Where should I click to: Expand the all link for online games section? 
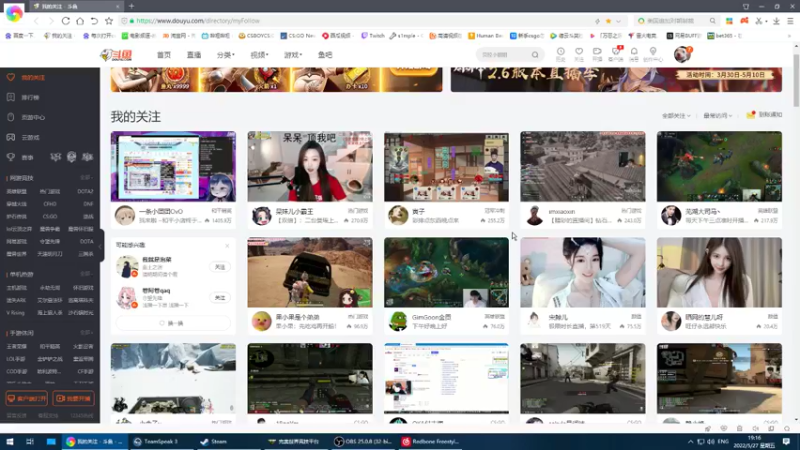click(86, 178)
